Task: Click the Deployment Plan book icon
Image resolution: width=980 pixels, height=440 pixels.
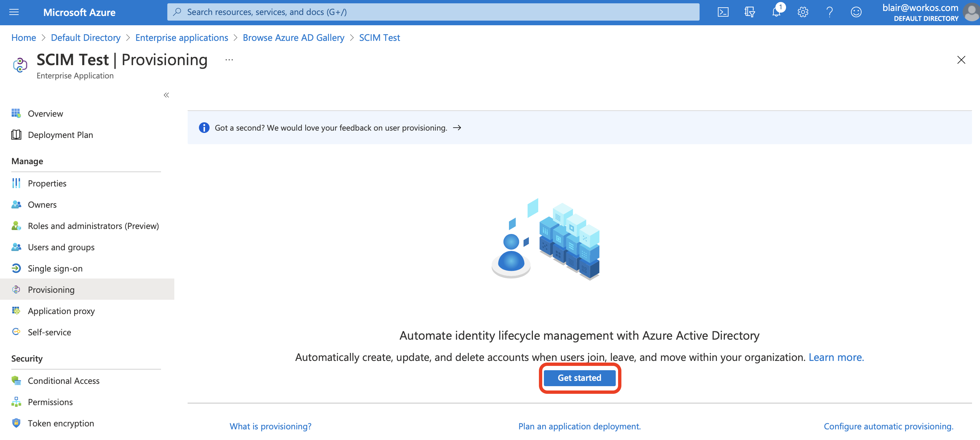Action: click(x=16, y=135)
